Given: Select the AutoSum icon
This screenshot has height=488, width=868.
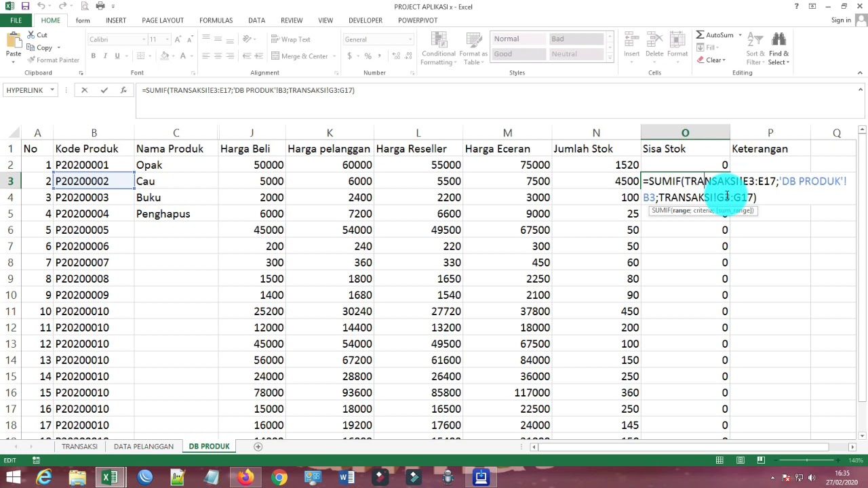Looking at the screenshot, I should click(701, 35).
